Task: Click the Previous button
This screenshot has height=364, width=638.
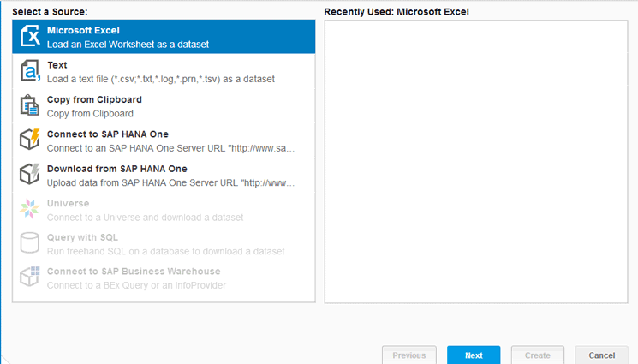Action: [408, 355]
